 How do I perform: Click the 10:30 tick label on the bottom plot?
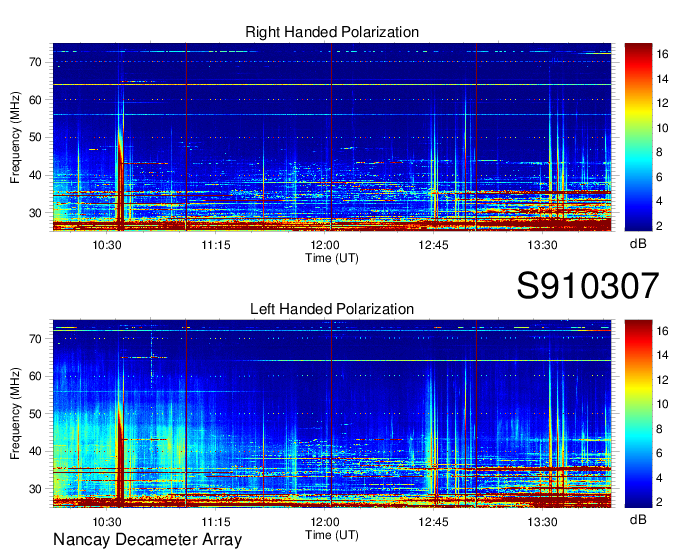click(107, 522)
